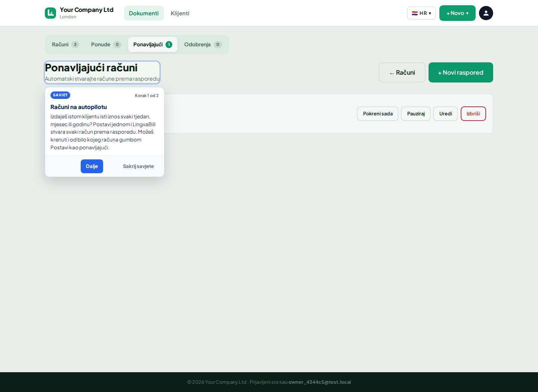Select the Ponavljajući tab

tap(153, 44)
